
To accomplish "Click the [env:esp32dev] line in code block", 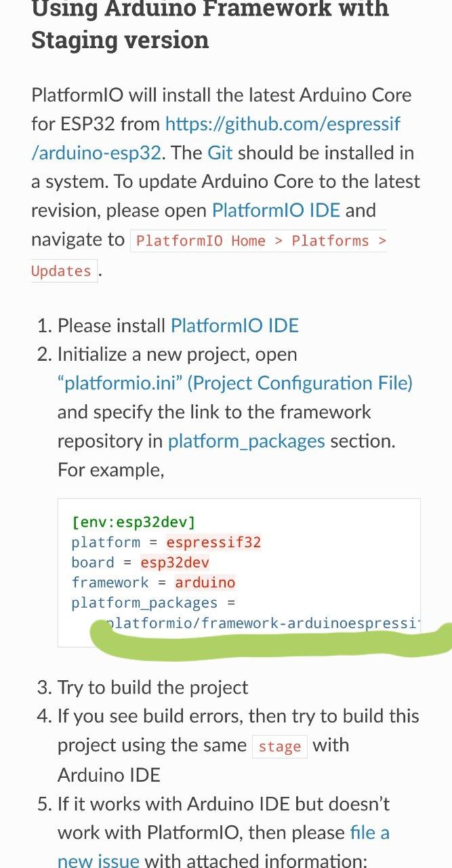I will 133,523.
